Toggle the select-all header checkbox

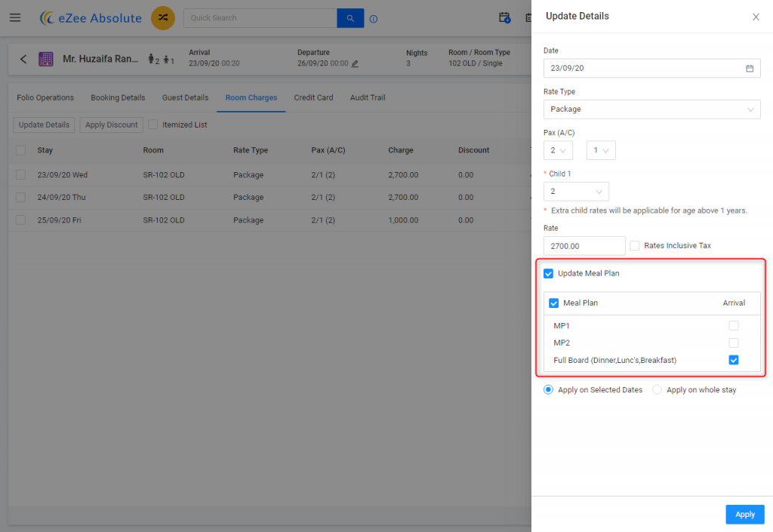click(20, 150)
